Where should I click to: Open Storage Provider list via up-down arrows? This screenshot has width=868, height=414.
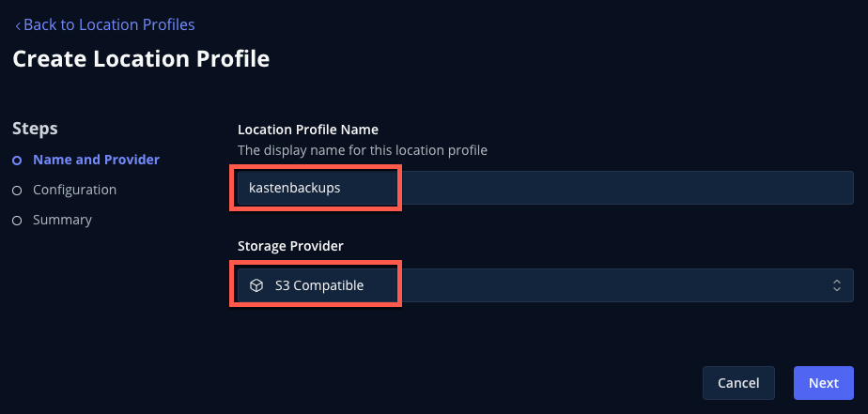(x=836, y=285)
